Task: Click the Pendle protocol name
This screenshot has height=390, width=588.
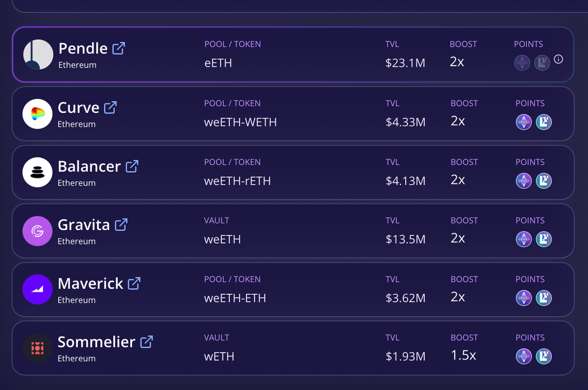Action: (83, 48)
